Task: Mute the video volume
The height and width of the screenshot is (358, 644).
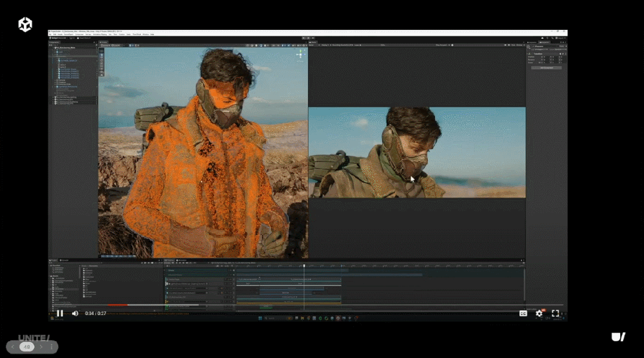Action: 75,313
